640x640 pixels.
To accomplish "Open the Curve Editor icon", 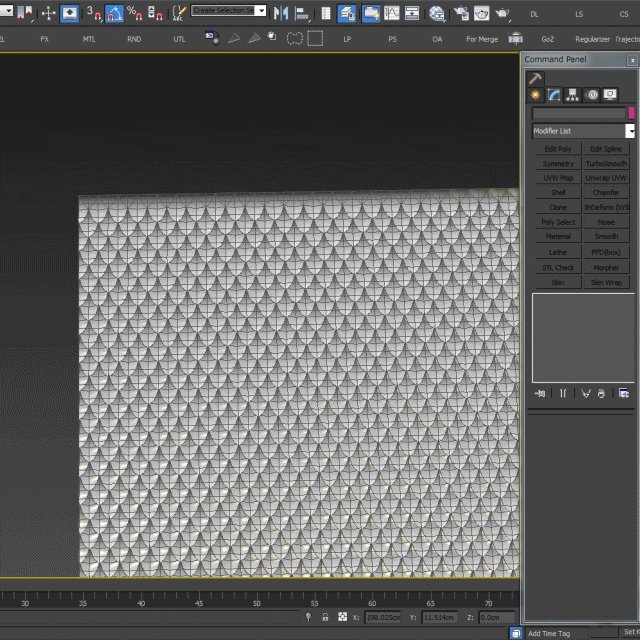I will pos(391,13).
